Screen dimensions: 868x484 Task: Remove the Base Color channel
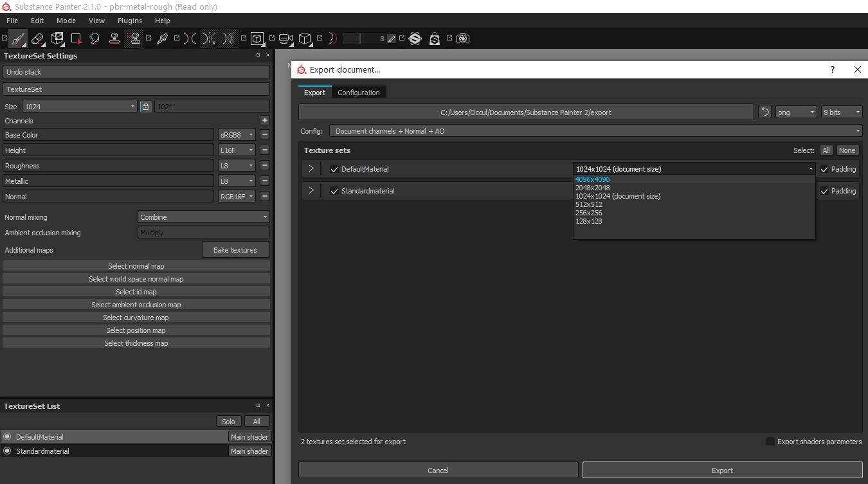click(264, 135)
